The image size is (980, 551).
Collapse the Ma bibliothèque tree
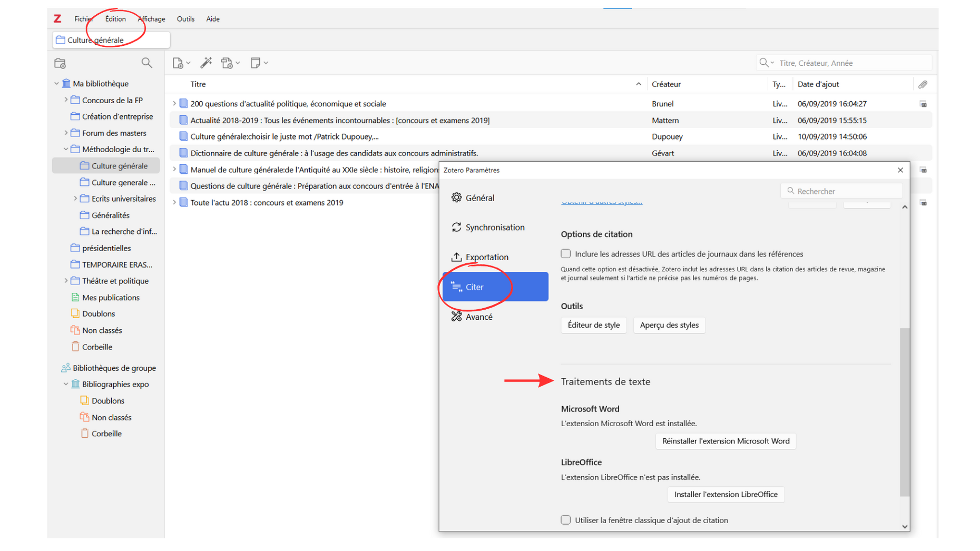(x=56, y=83)
